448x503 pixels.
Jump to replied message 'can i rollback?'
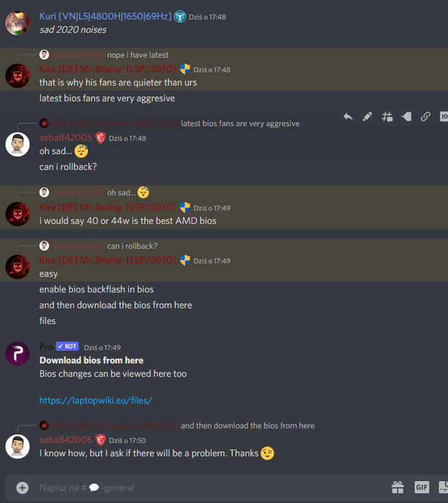pyautogui.click(x=132, y=246)
